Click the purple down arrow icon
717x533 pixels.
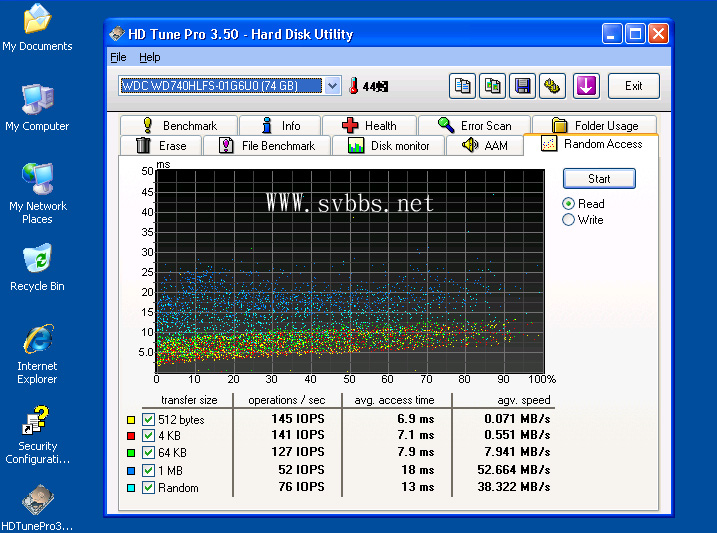tap(585, 86)
